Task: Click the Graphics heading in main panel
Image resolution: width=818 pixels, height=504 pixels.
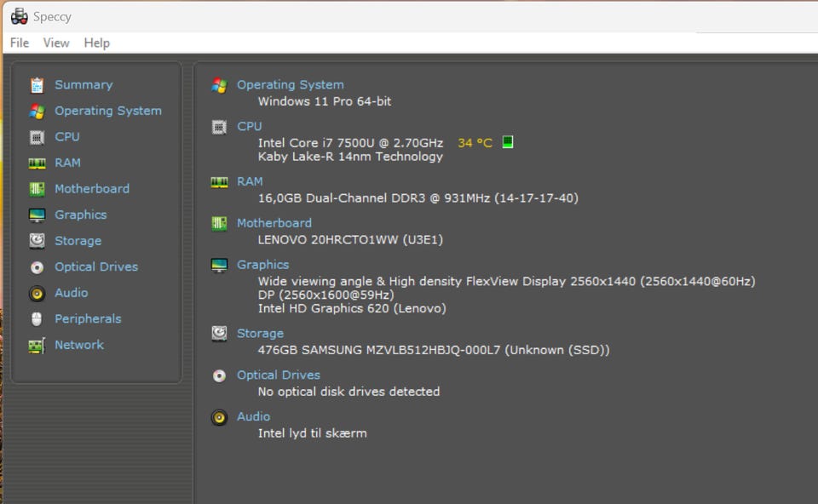Action: pyautogui.click(x=262, y=264)
